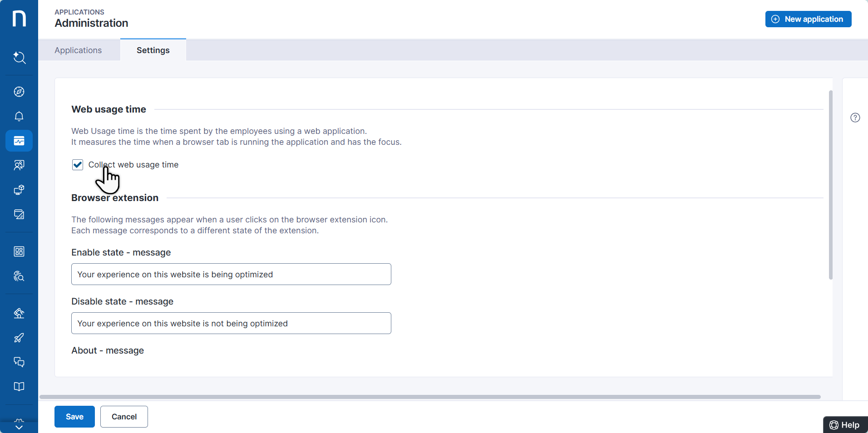Switch to the Applications tab

[78, 50]
